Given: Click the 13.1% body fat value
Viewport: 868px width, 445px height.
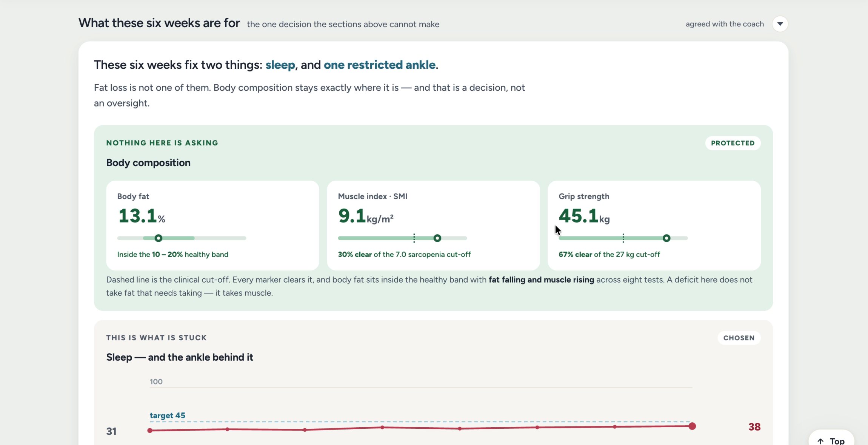Looking at the screenshot, I should [142, 216].
